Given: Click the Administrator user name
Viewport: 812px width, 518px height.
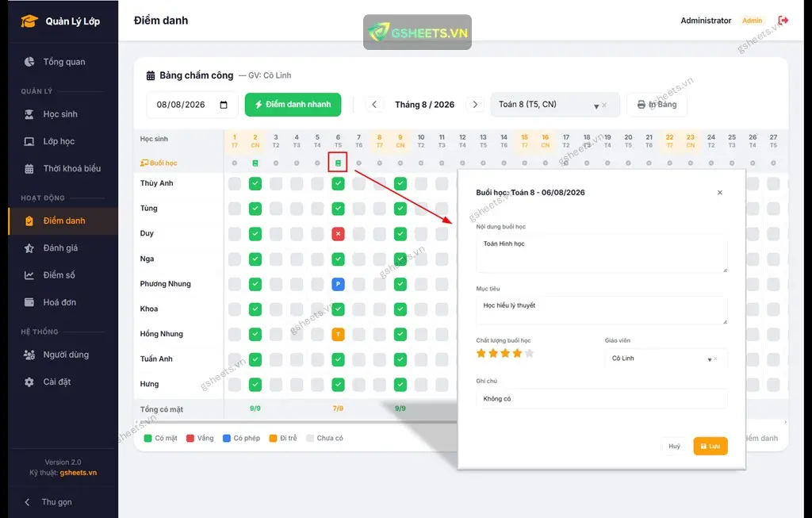Looking at the screenshot, I should [706, 21].
